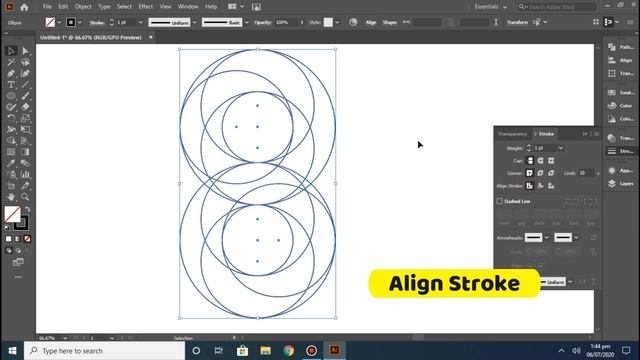Choose Butt Cap in Stroke panel

(530, 160)
